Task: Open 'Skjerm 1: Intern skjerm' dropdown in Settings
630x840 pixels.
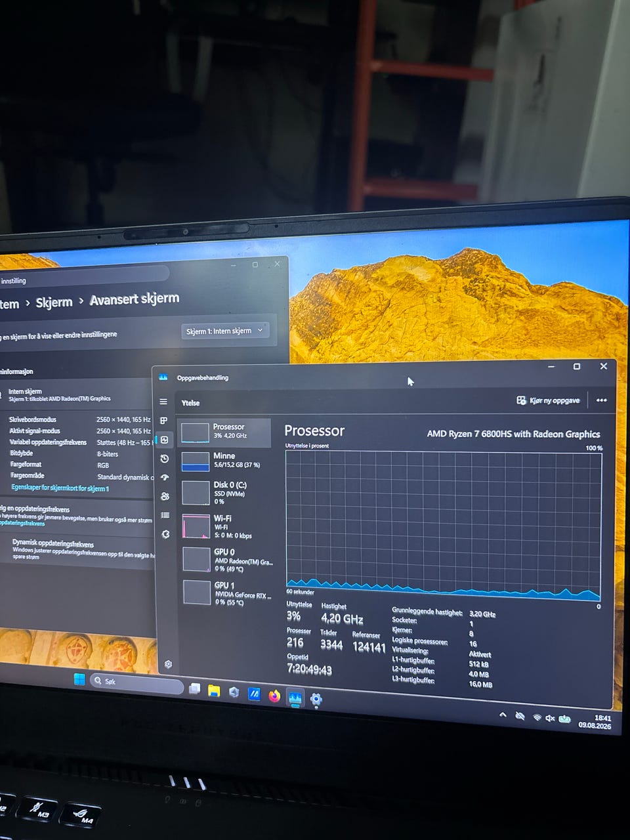Action: (x=224, y=331)
